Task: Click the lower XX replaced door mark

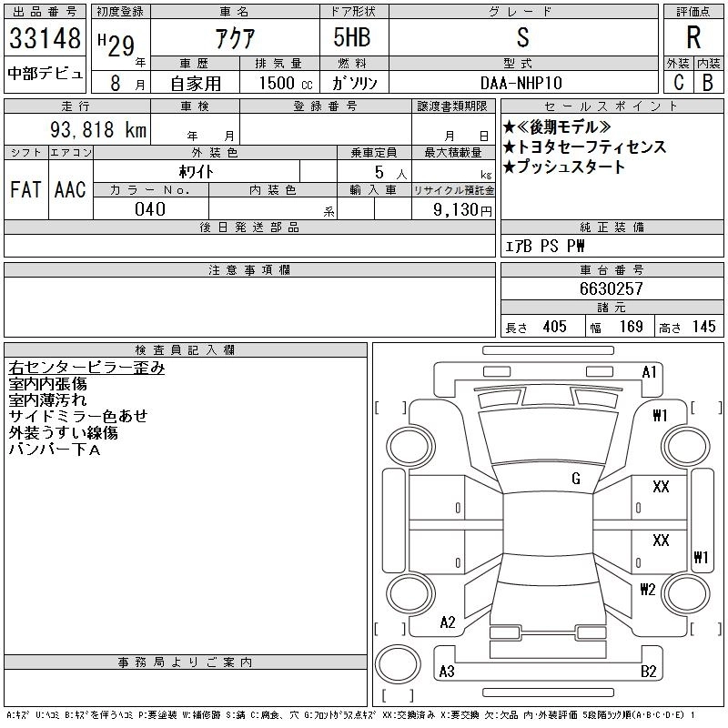Action: coord(661,540)
